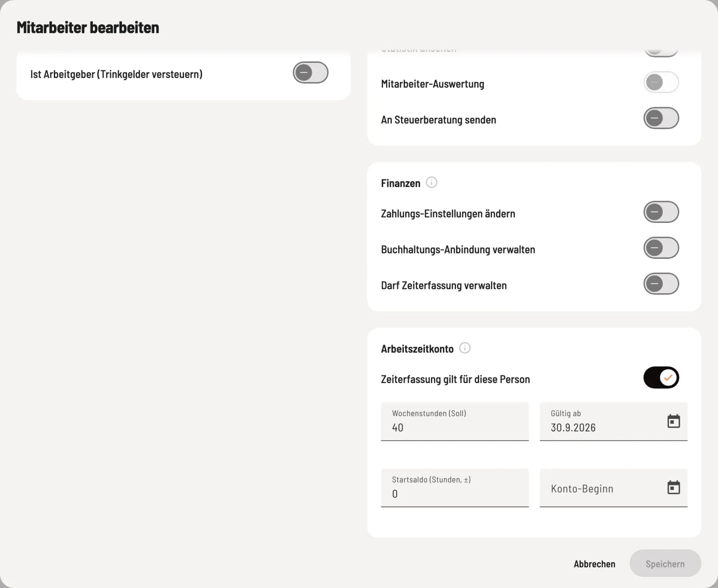Save changes with Speichern button

(665, 563)
